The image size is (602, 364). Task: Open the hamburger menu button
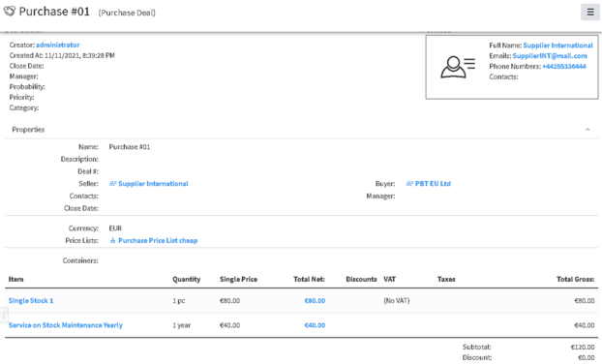point(590,12)
